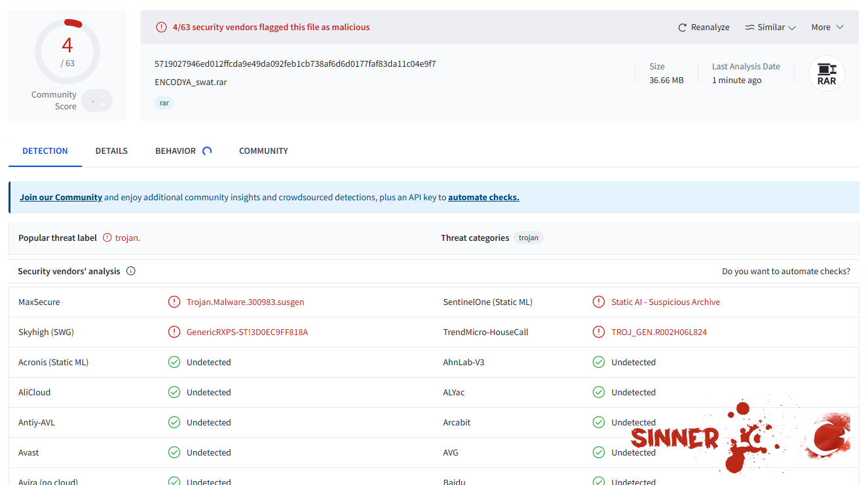Click Acronis (Static ML) undetected checkmark icon

click(x=174, y=363)
